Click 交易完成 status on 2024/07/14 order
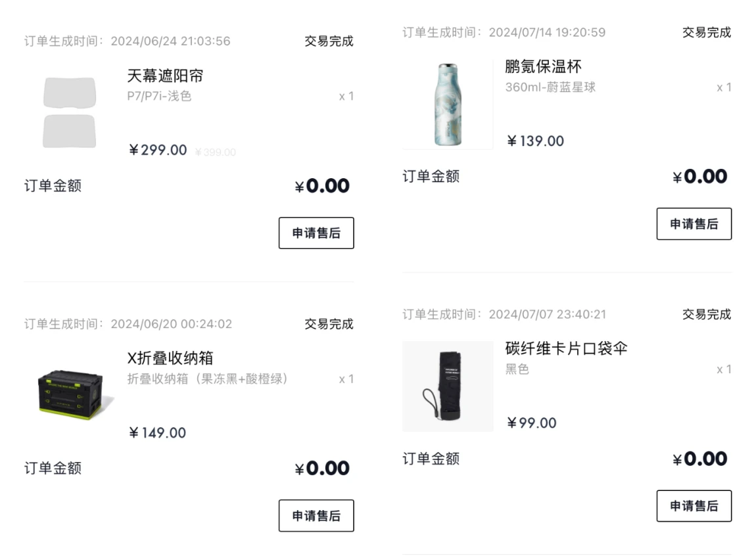 click(x=707, y=32)
